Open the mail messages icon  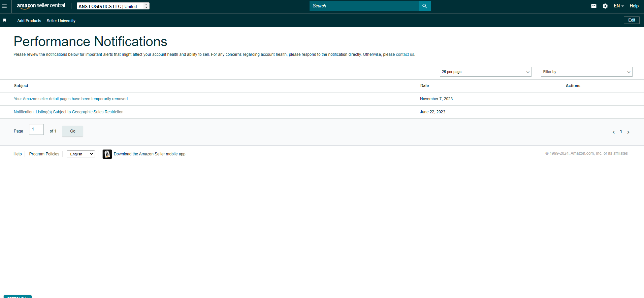(x=594, y=6)
